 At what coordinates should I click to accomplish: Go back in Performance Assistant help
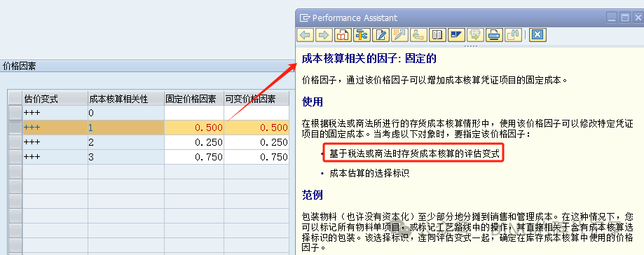(x=305, y=35)
